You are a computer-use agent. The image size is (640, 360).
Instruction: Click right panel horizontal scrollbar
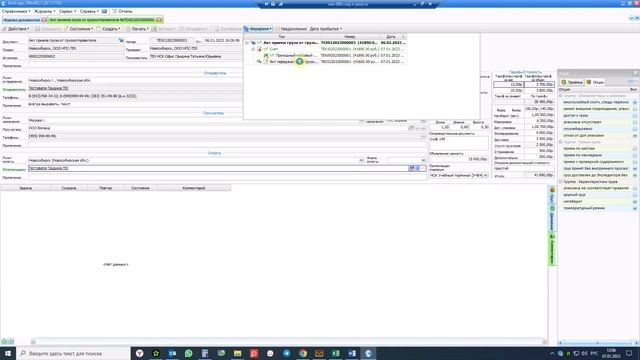[x=598, y=343]
